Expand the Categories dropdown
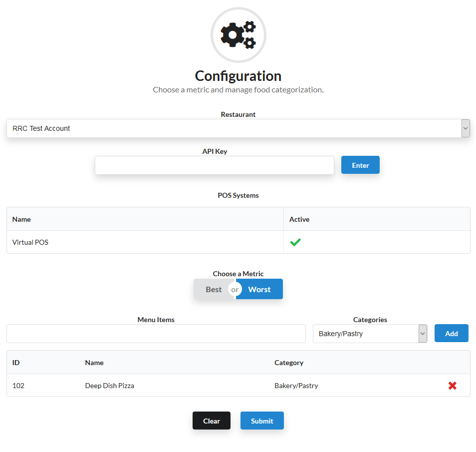 [x=370, y=334]
